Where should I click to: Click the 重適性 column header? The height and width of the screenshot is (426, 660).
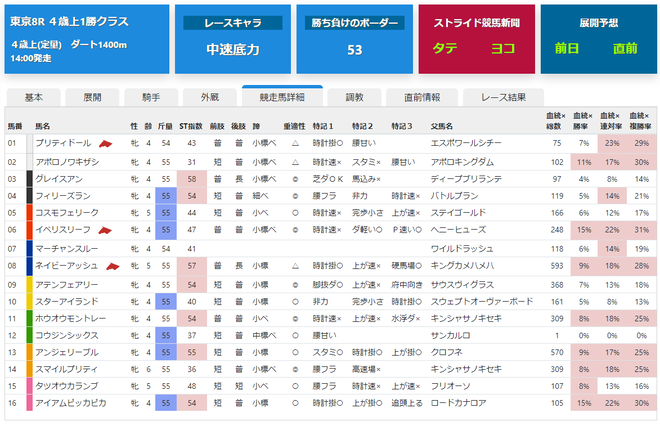(x=294, y=126)
